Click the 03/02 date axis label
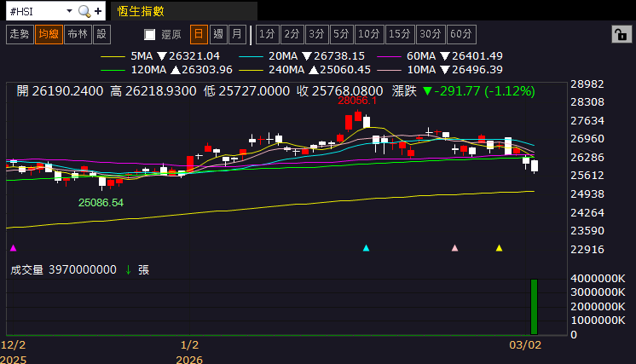The height and width of the screenshot is (364, 636). tap(525, 345)
